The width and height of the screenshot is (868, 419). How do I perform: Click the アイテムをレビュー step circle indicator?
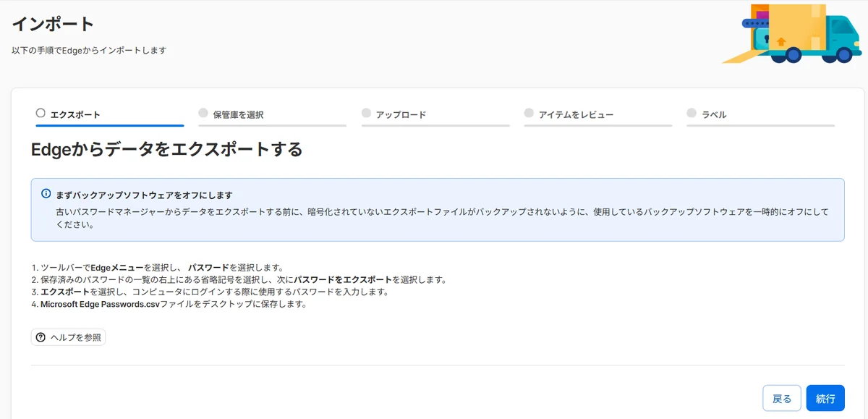pos(529,113)
